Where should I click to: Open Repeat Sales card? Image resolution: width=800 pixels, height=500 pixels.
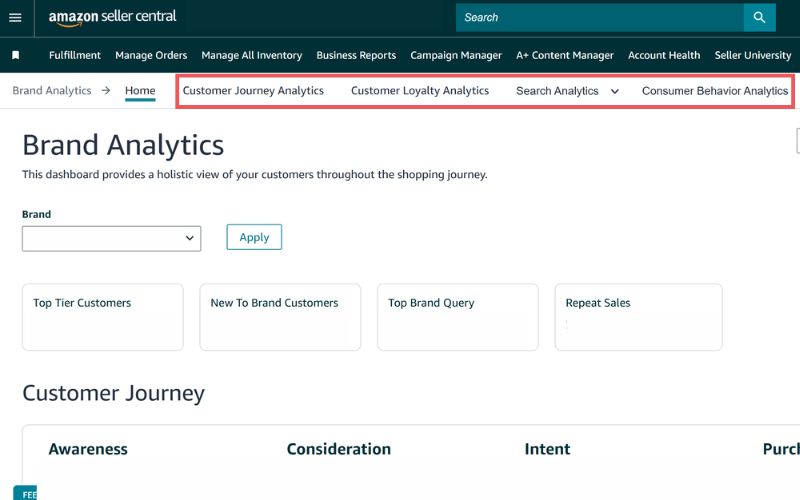(x=638, y=317)
